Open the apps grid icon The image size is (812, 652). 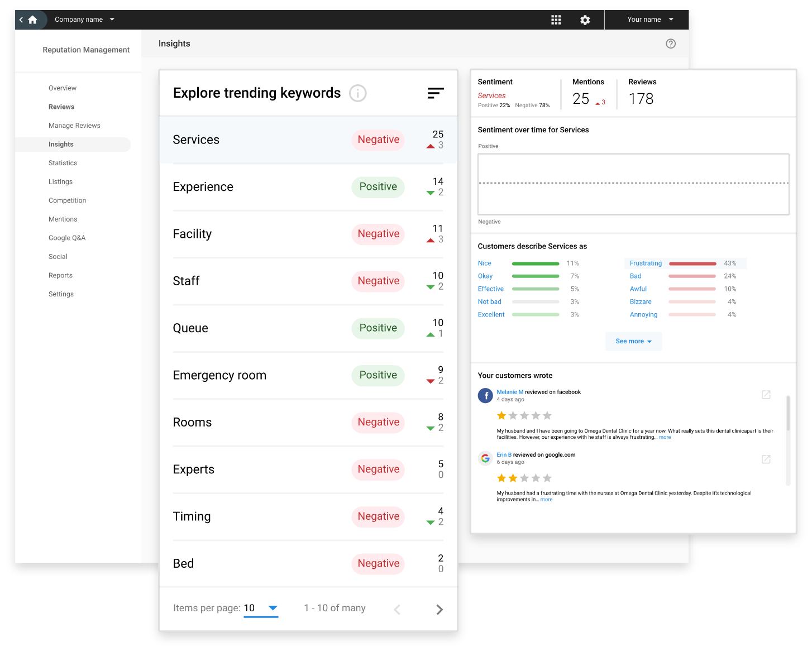click(556, 20)
